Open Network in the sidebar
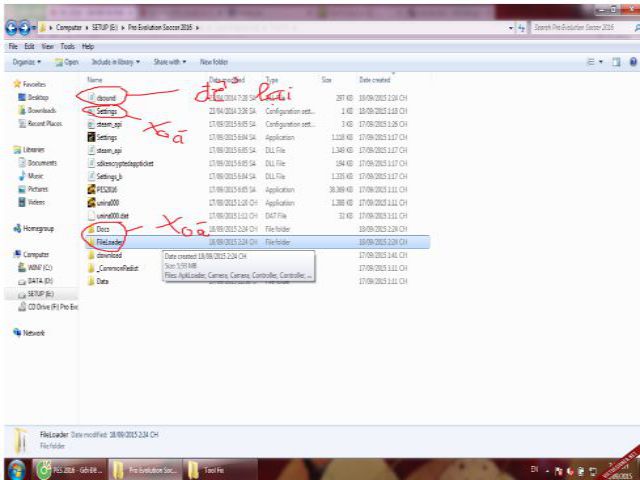 pos(29,333)
